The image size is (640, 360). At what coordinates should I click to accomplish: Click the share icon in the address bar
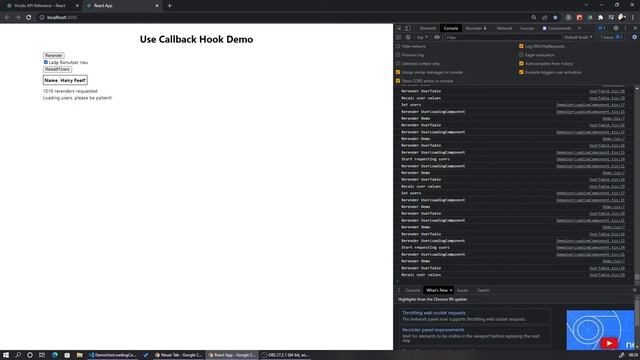tap(544, 18)
